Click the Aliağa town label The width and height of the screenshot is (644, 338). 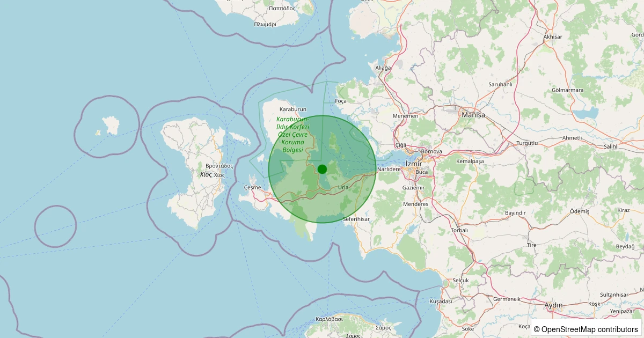pos(383,68)
